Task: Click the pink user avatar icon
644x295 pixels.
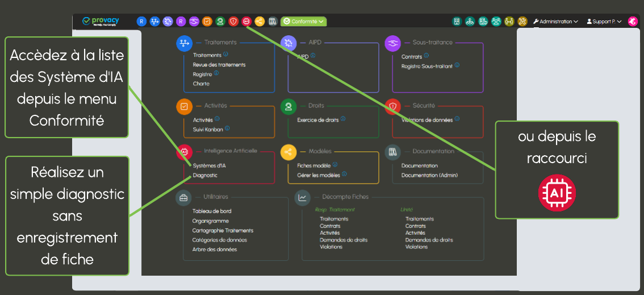Action: (632, 22)
